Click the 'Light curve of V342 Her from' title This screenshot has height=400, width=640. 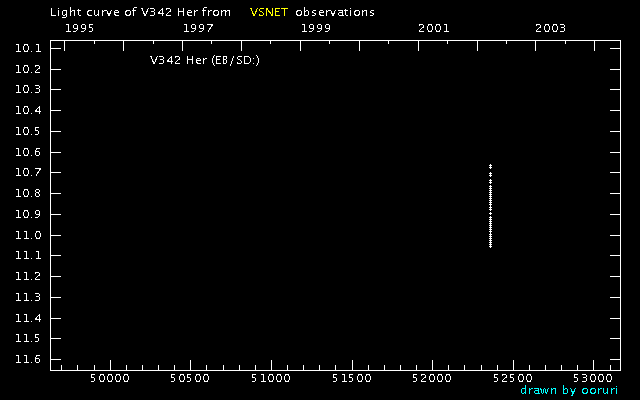click(140, 12)
